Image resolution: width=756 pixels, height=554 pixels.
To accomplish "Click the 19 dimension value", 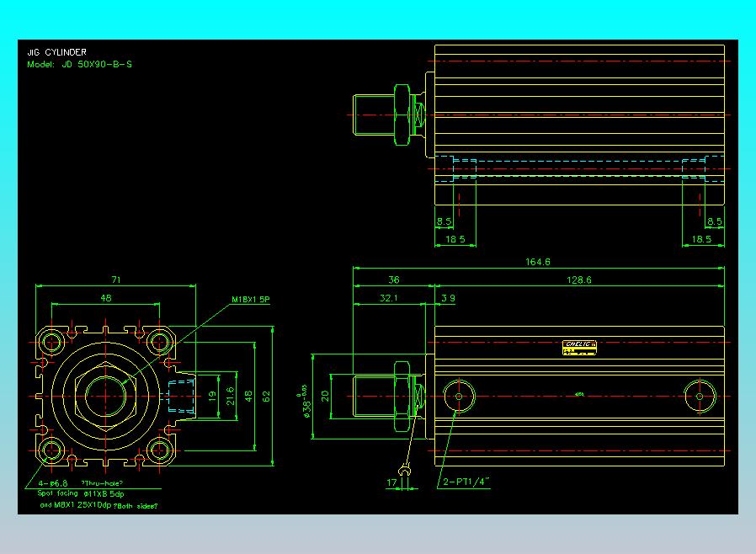I will [x=213, y=396].
